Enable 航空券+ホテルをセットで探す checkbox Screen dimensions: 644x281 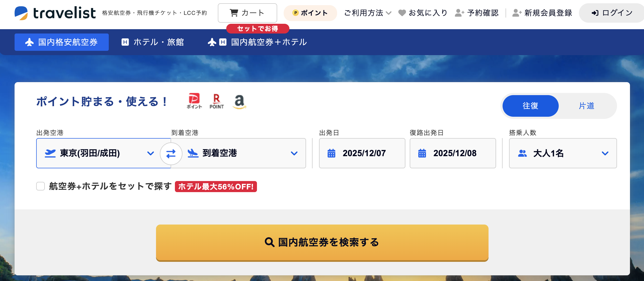pos(40,186)
